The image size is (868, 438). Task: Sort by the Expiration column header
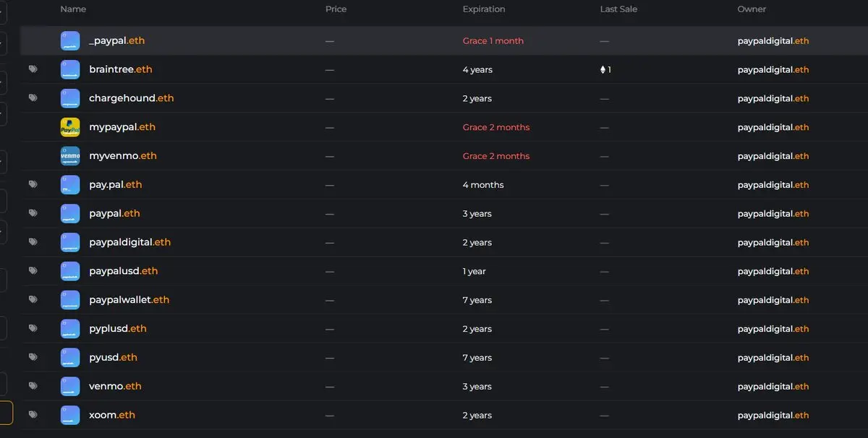[x=484, y=9]
